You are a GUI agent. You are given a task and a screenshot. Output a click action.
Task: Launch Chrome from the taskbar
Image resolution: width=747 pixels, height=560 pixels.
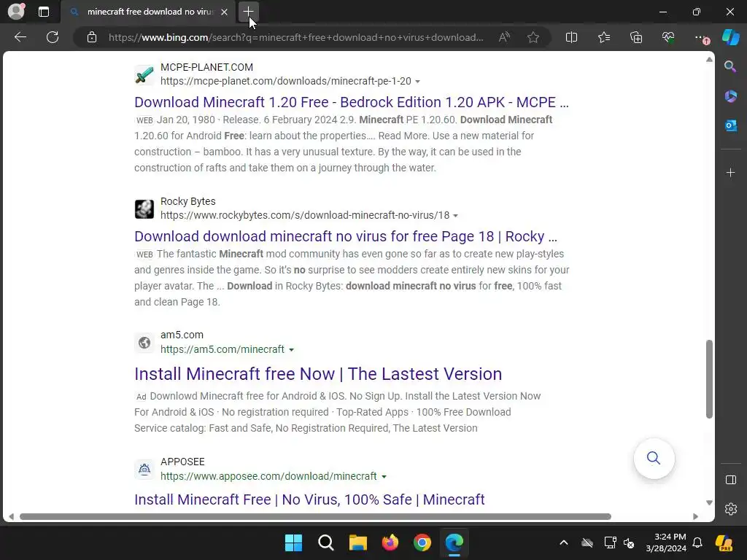coord(422,542)
